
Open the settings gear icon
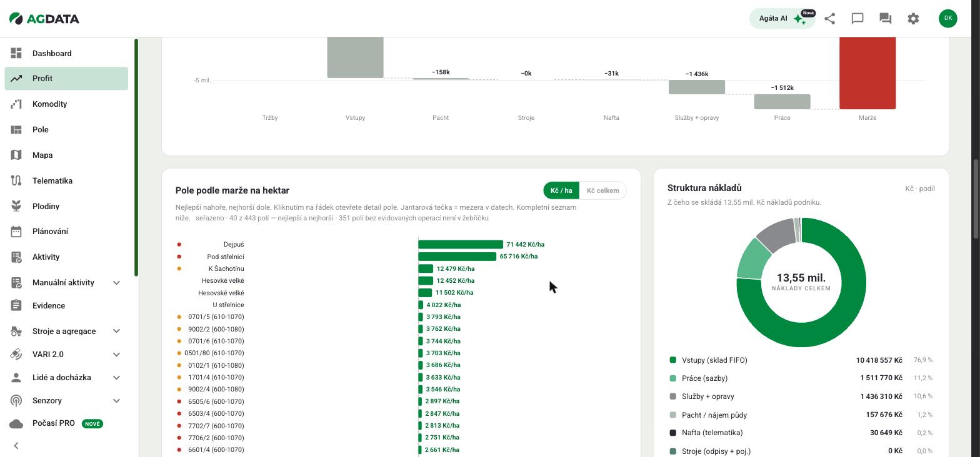[913, 19]
